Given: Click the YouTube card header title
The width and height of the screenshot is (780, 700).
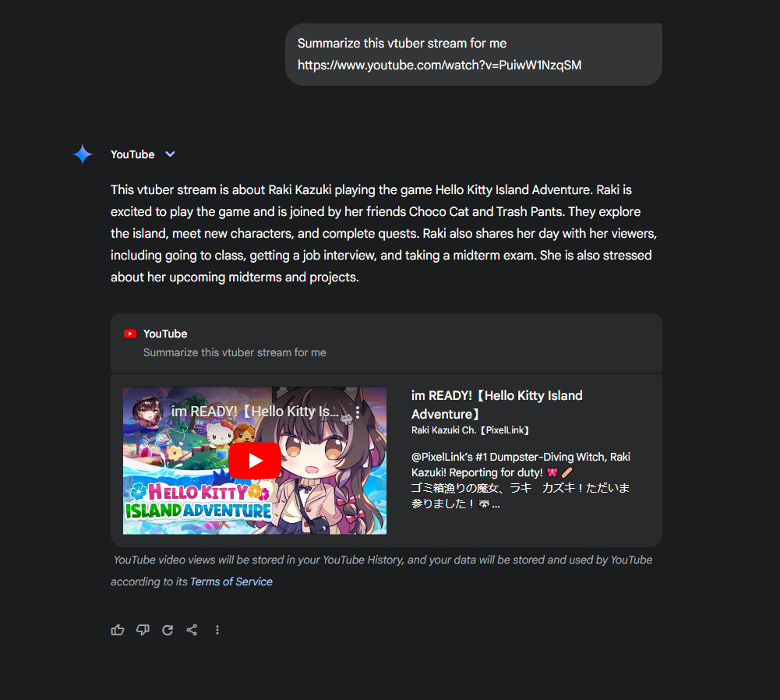Looking at the screenshot, I should pyautogui.click(x=165, y=334).
